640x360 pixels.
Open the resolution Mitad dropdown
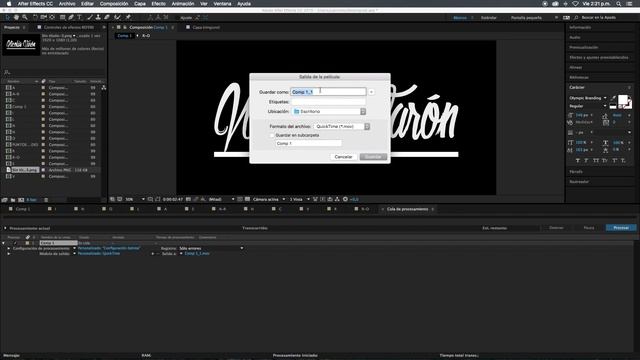point(221,199)
